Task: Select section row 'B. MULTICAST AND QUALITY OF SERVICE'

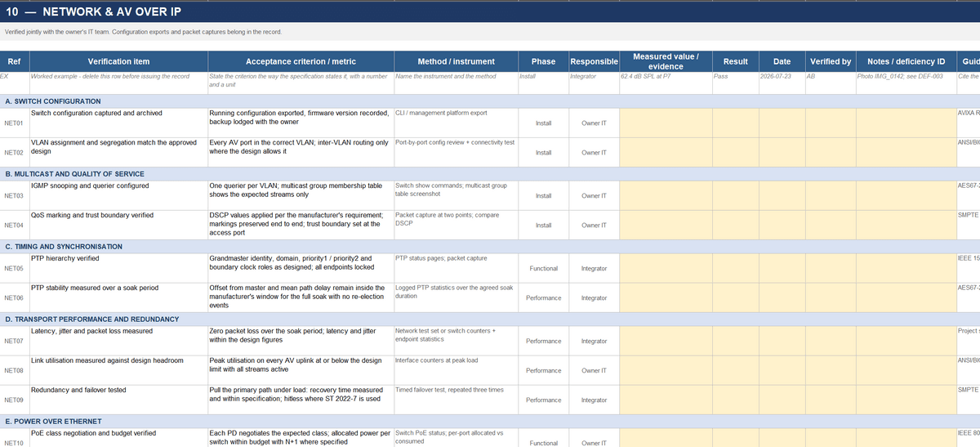Action: pos(490,174)
